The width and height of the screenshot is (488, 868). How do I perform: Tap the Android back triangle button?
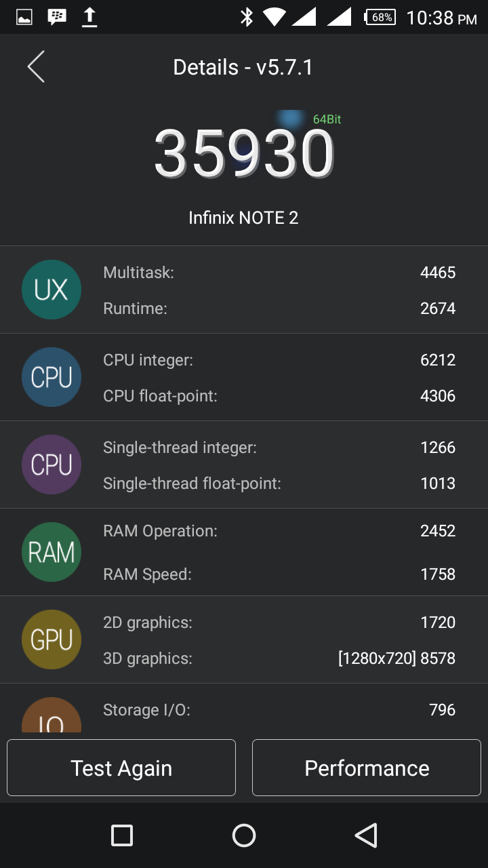366,835
